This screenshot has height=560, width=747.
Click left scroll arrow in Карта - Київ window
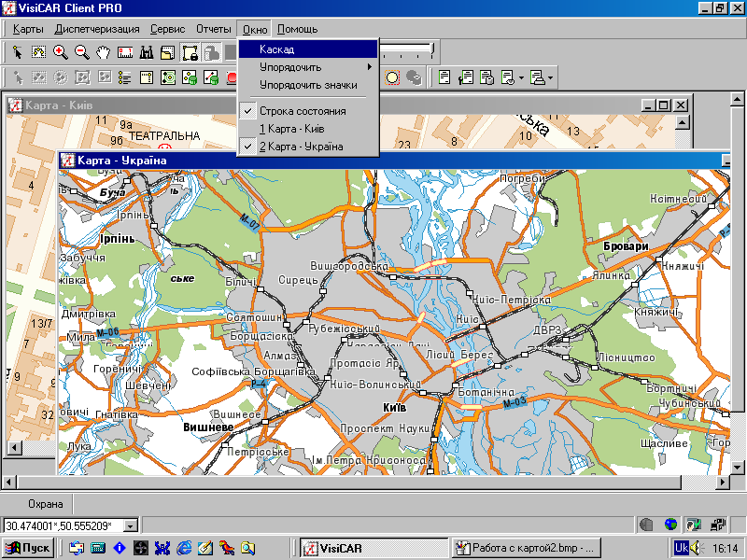(15, 448)
